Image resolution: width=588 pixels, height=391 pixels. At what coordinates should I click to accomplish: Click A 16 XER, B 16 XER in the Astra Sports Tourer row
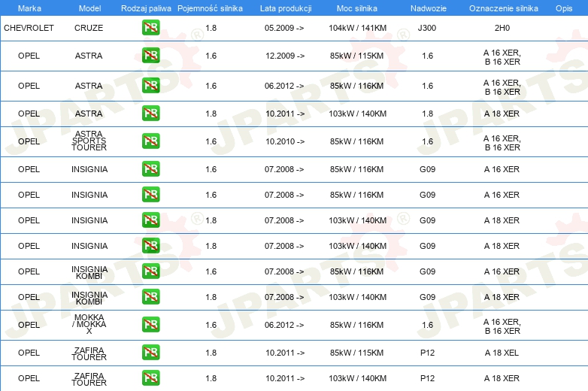point(502,143)
